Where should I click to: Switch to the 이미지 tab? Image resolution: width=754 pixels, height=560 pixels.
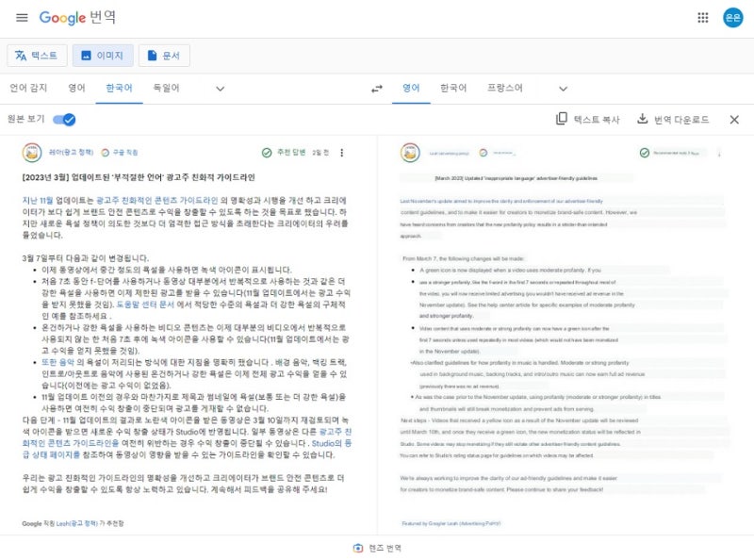click(x=103, y=56)
